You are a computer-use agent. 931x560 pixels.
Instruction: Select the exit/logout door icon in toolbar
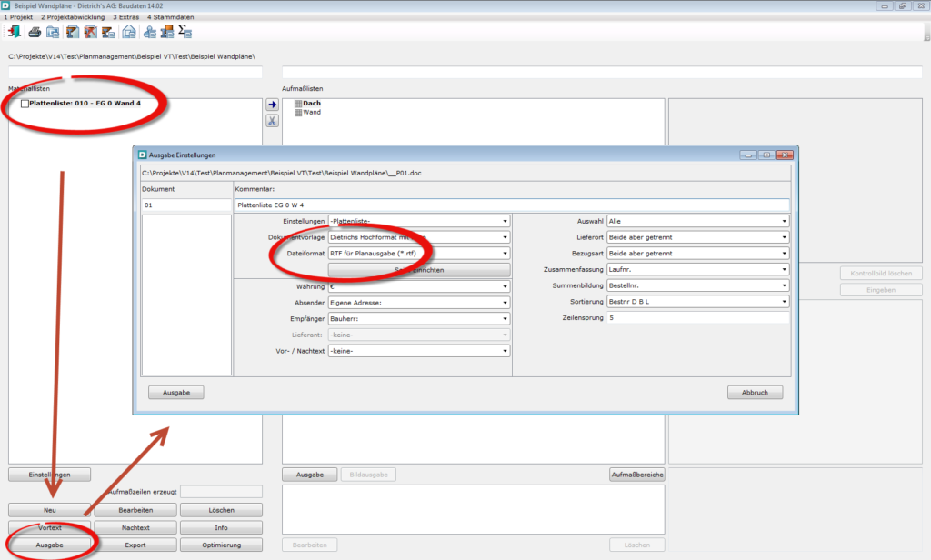click(x=13, y=30)
